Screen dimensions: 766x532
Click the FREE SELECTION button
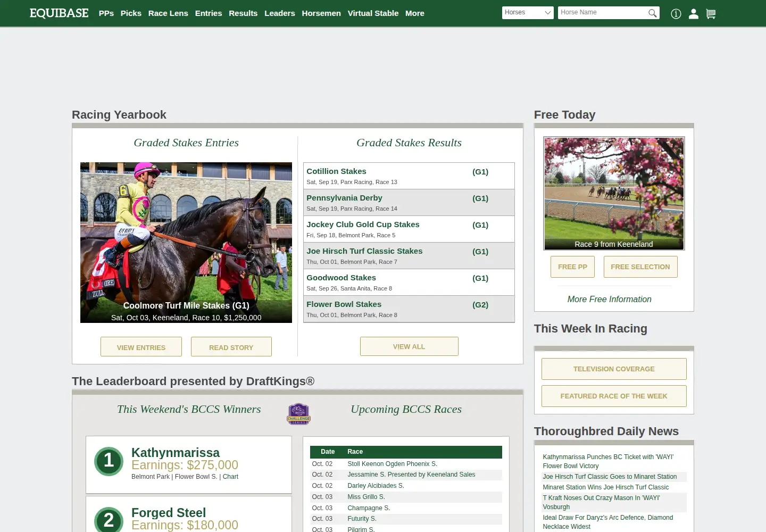[x=640, y=267]
